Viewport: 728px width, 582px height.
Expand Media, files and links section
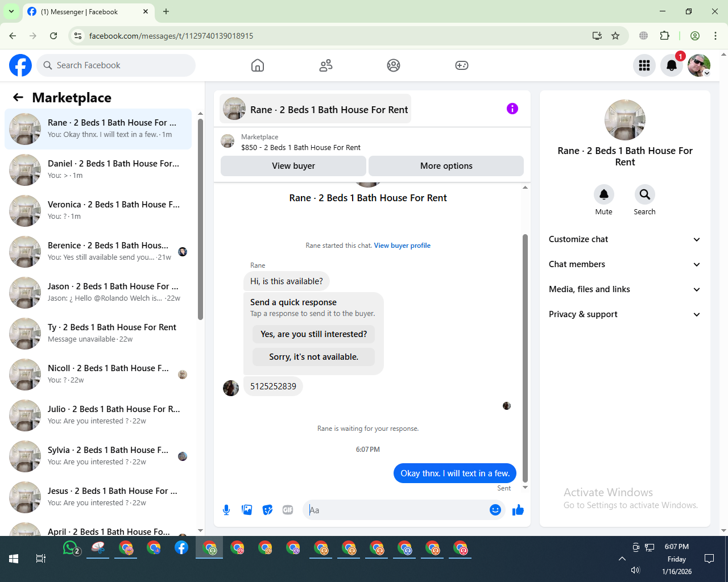tap(625, 289)
